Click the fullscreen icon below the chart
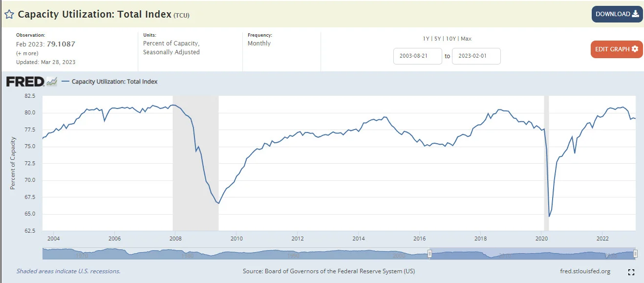644x283 pixels. [x=631, y=272]
